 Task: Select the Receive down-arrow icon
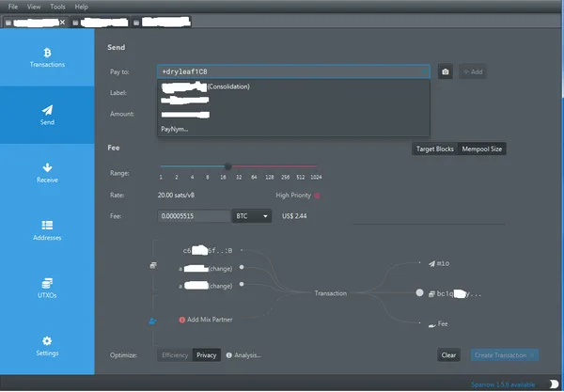[47, 167]
